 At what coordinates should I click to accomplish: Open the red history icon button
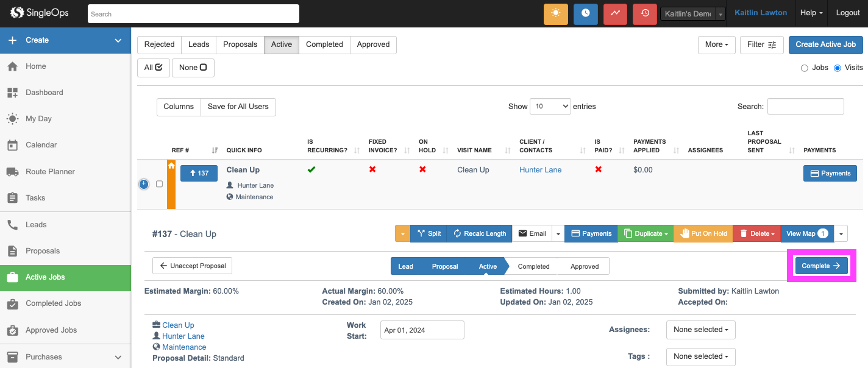pyautogui.click(x=645, y=13)
